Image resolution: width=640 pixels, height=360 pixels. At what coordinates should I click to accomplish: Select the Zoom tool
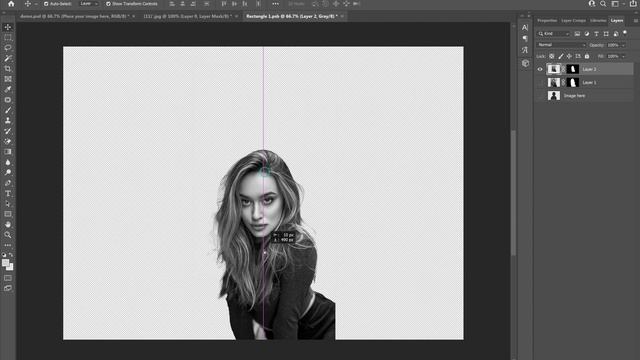(8, 235)
